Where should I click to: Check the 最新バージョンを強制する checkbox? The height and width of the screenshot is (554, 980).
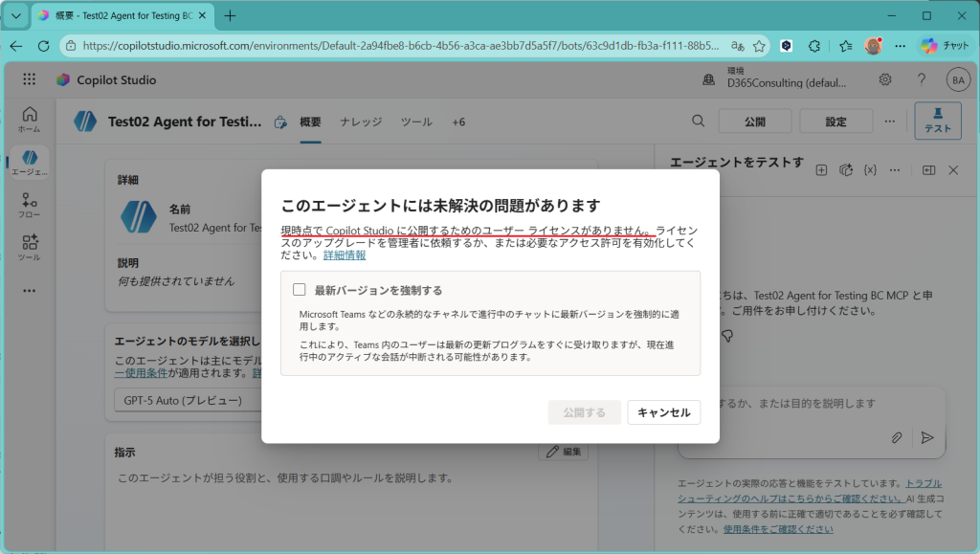[300, 290]
